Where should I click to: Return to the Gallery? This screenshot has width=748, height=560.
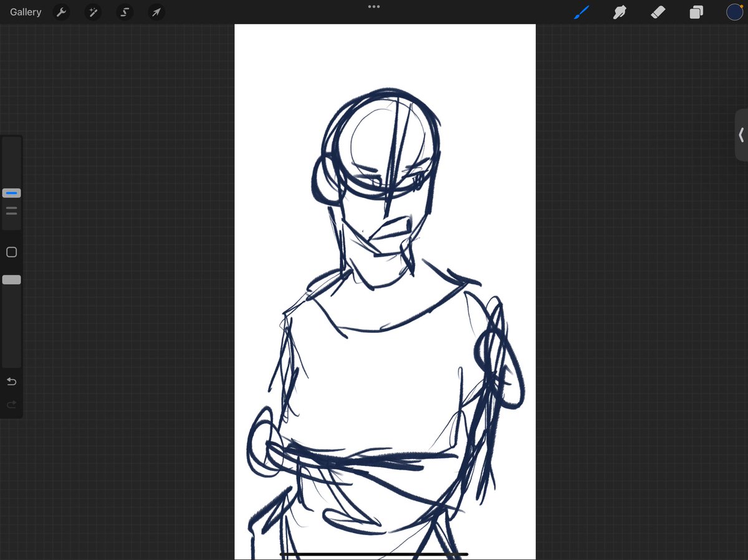26,12
